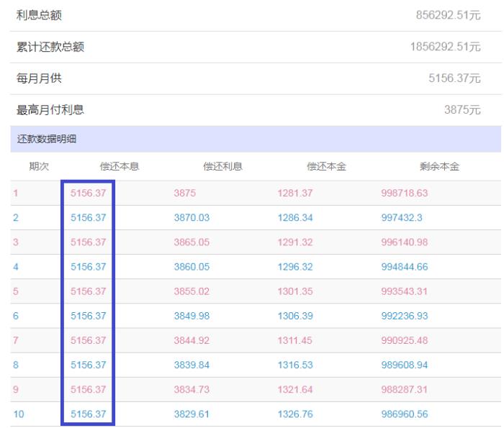Click the 856292.51元 total interest value

447,15
